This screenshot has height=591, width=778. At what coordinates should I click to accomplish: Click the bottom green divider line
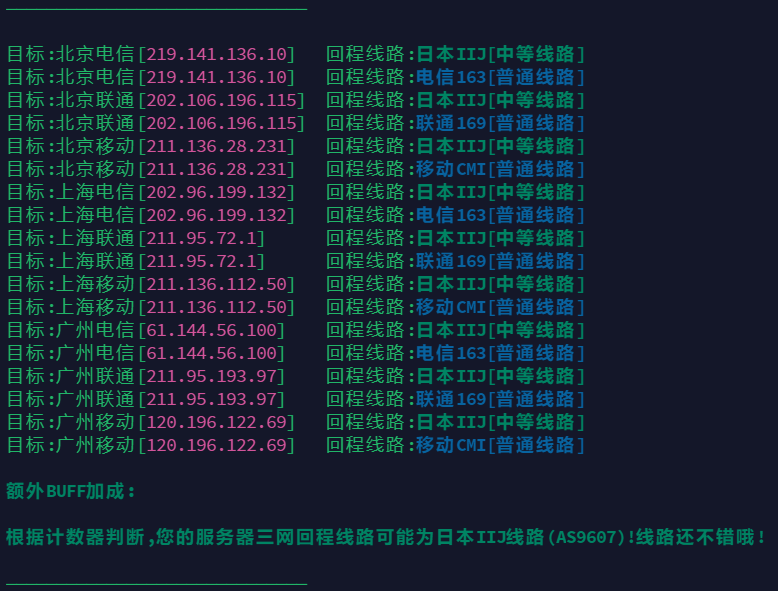156,581
